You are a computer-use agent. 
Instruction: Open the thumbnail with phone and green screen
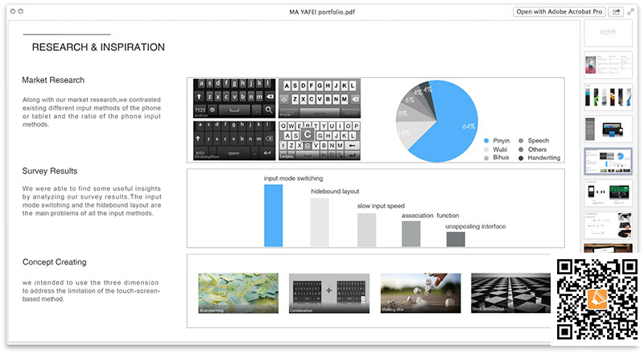tap(608, 193)
